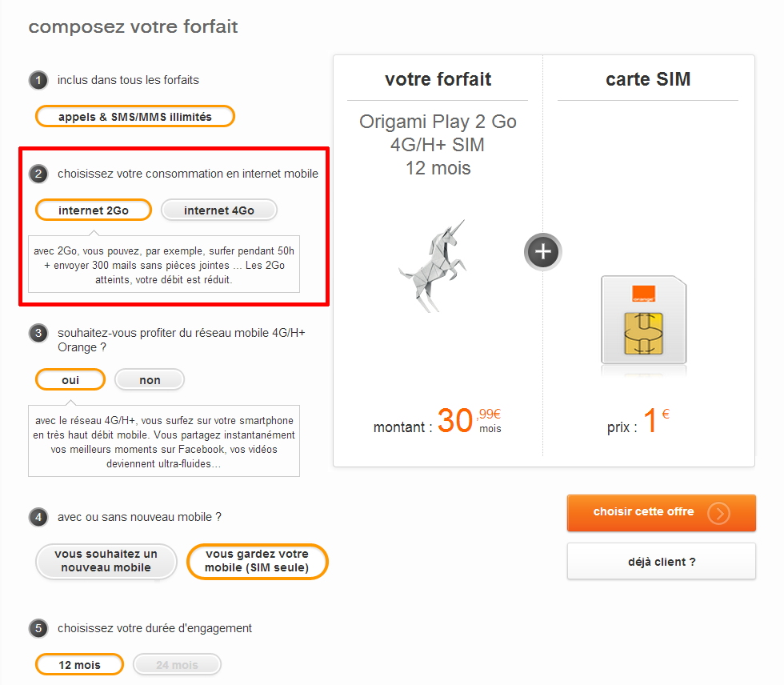Click the step 3 number badge
The width and height of the screenshot is (784, 685).
coord(38,332)
